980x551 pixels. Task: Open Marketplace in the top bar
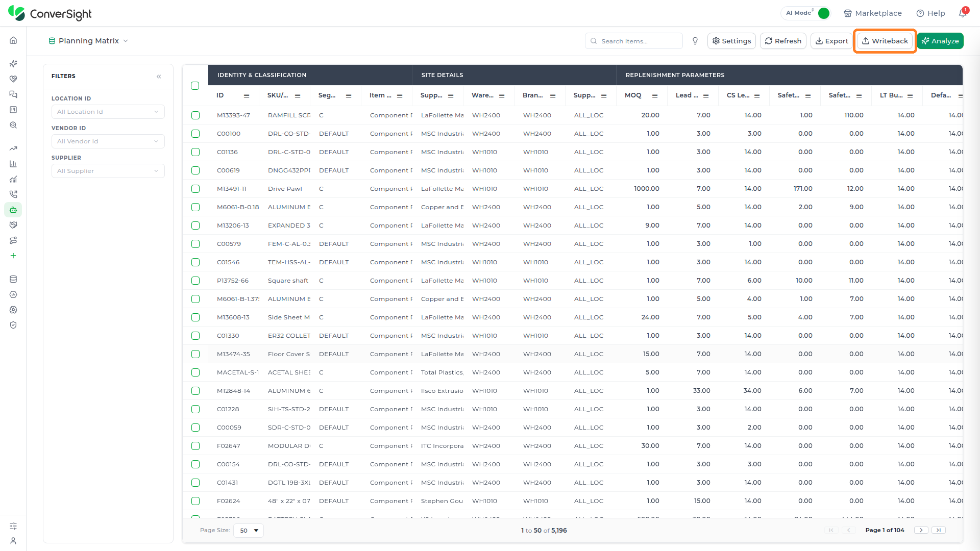873,13
